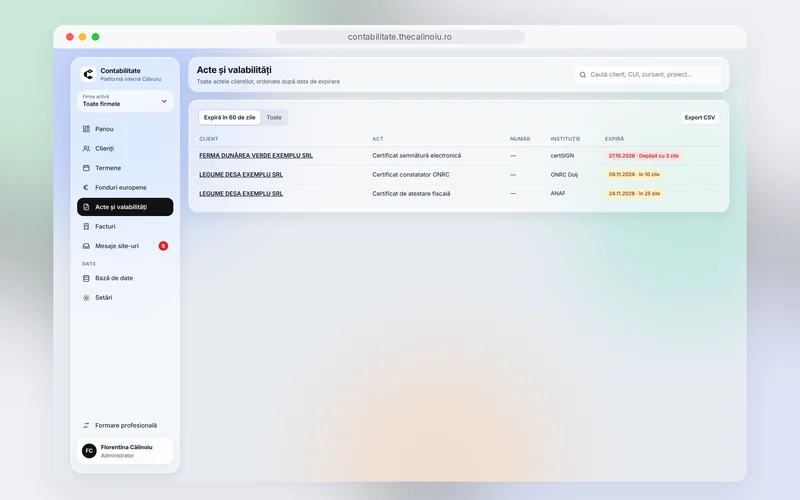Click the 24.11.2026 în 25 zile badge

pos(634,194)
